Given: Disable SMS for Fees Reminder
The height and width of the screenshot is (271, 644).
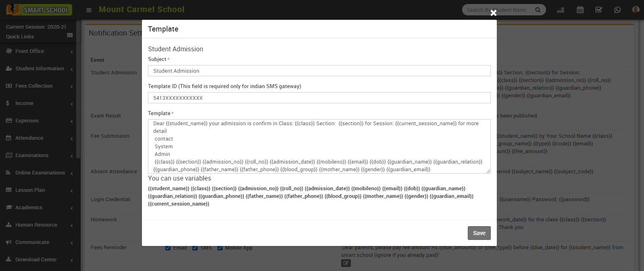Looking at the screenshot, I should (195, 248).
